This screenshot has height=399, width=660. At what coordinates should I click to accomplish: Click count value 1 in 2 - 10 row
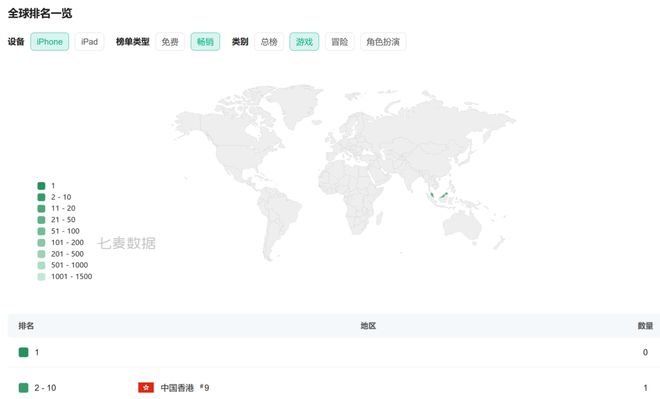645,388
